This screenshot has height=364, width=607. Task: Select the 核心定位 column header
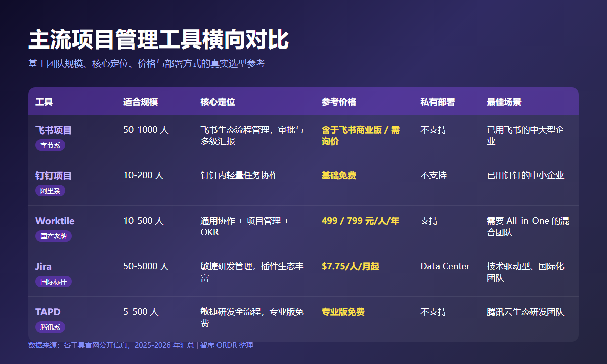click(218, 102)
